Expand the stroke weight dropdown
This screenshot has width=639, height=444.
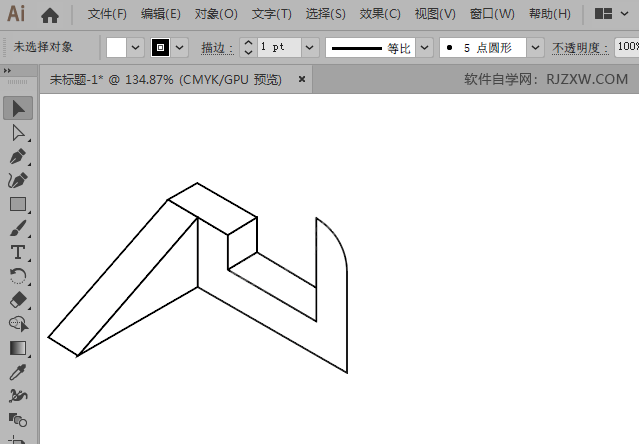click(309, 47)
